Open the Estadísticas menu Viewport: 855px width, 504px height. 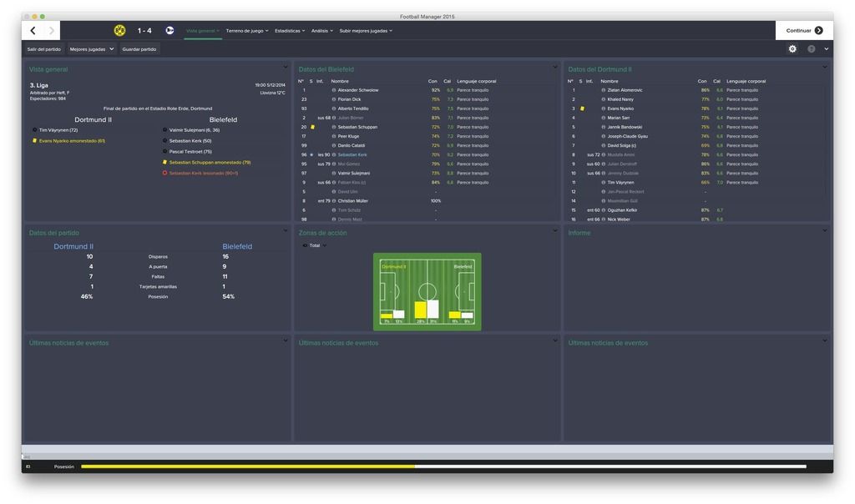tap(290, 31)
